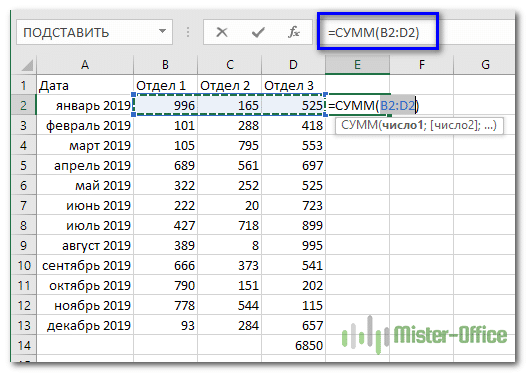Open the Name Box dropdown arrow
Image resolution: width=526 pixels, height=373 pixels.
pos(163,32)
